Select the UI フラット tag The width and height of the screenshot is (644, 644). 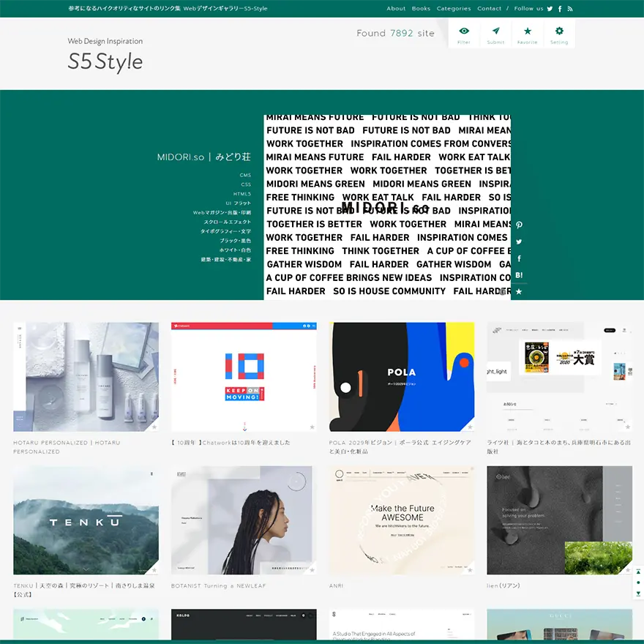(239, 203)
